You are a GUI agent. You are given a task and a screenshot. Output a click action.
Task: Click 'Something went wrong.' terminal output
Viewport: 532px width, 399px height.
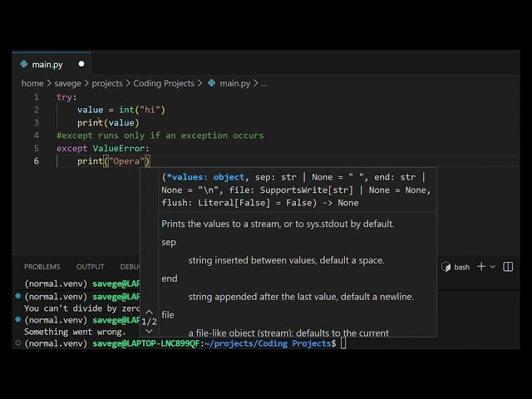pos(75,332)
